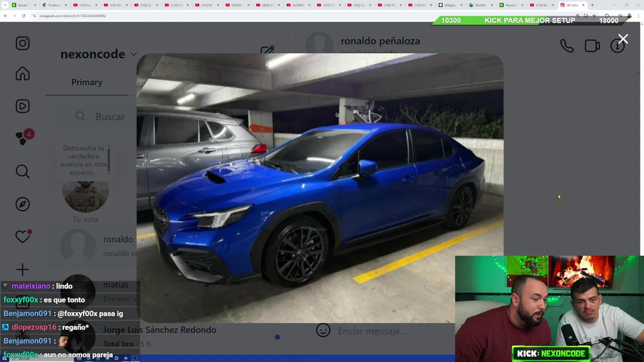Image resolution: width=644 pixels, height=362 pixels.
Task: Switch to the Ruleta browser tab
Action: point(54,5)
